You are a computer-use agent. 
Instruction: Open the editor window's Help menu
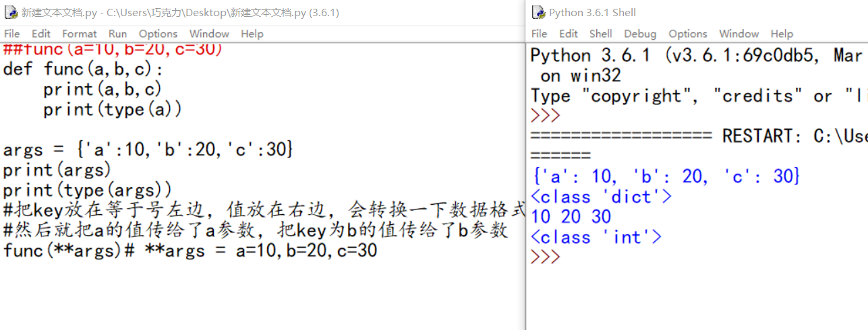tap(252, 34)
